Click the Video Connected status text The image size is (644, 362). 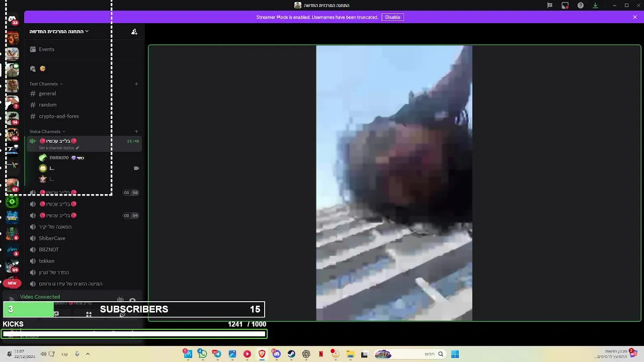coord(40,297)
